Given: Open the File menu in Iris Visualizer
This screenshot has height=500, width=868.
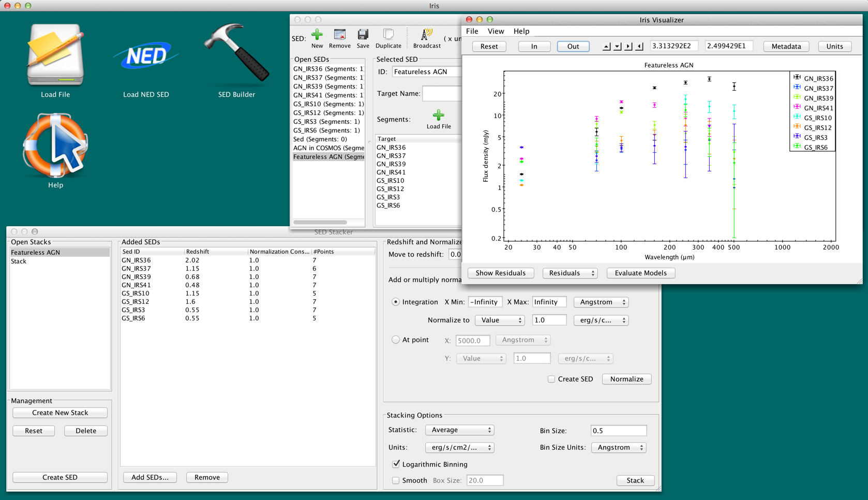Looking at the screenshot, I should [472, 31].
